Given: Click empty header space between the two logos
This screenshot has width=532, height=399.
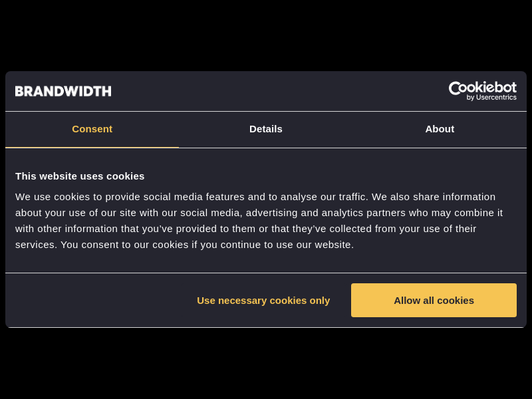Looking at the screenshot, I should coord(279,91).
